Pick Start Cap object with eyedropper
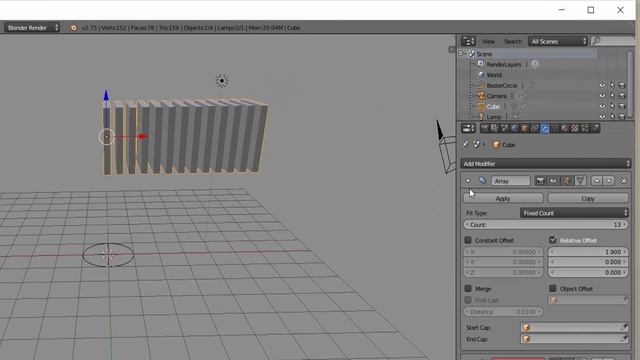 tap(624, 327)
